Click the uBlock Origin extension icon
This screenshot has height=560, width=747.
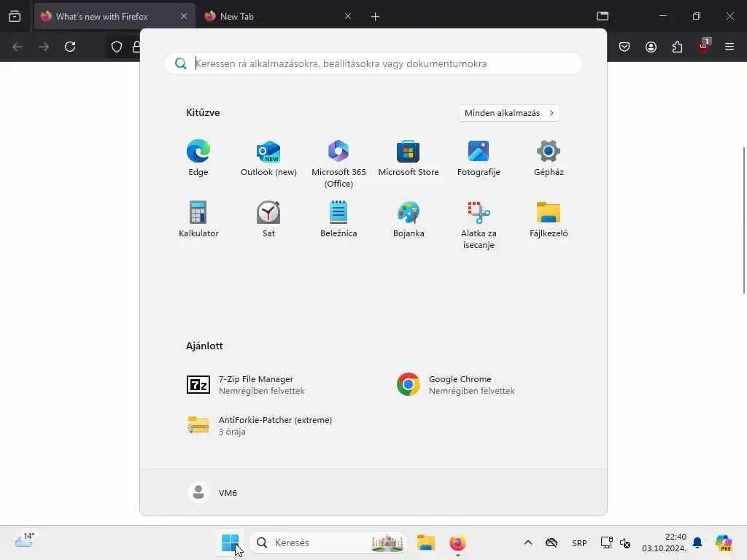coord(704,46)
